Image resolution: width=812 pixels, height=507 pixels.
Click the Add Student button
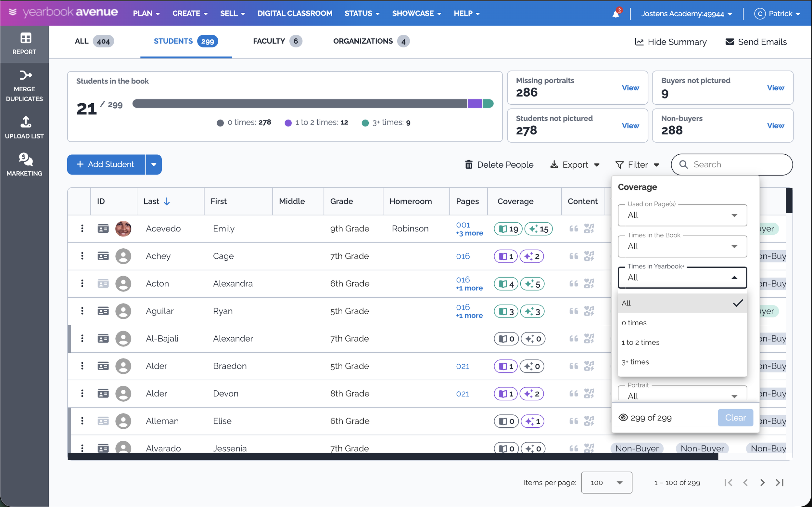(x=106, y=165)
